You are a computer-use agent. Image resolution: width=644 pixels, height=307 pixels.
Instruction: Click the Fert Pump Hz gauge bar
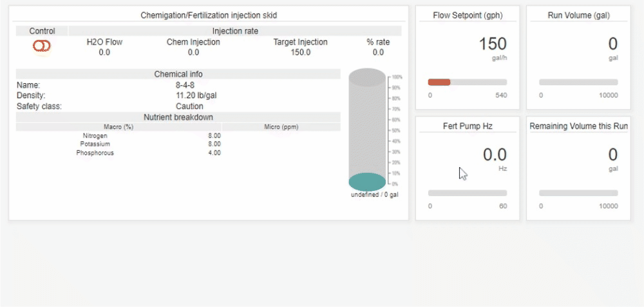coord(468,193)
